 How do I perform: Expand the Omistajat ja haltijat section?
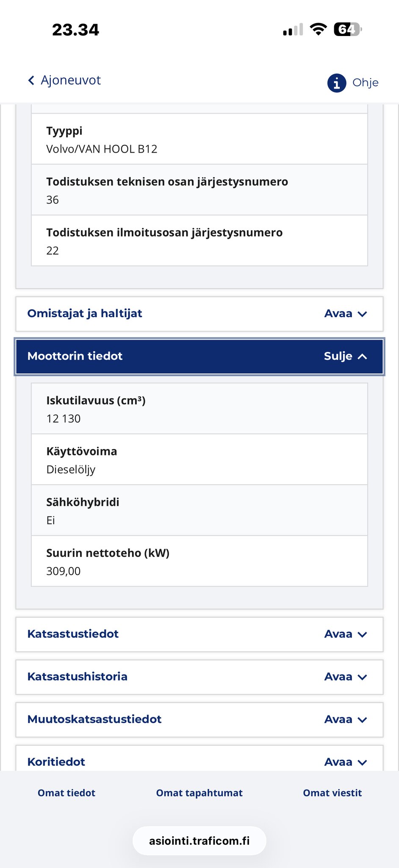(x=199, y=314)
